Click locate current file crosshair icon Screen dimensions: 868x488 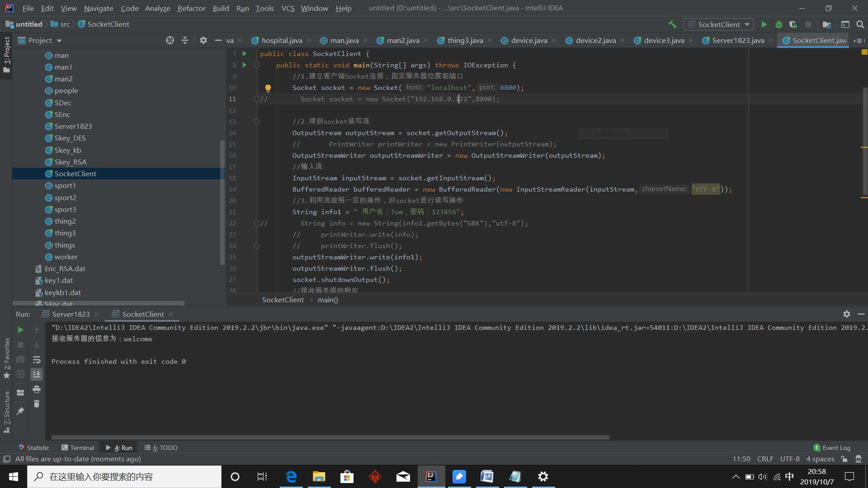click(170, 40)
